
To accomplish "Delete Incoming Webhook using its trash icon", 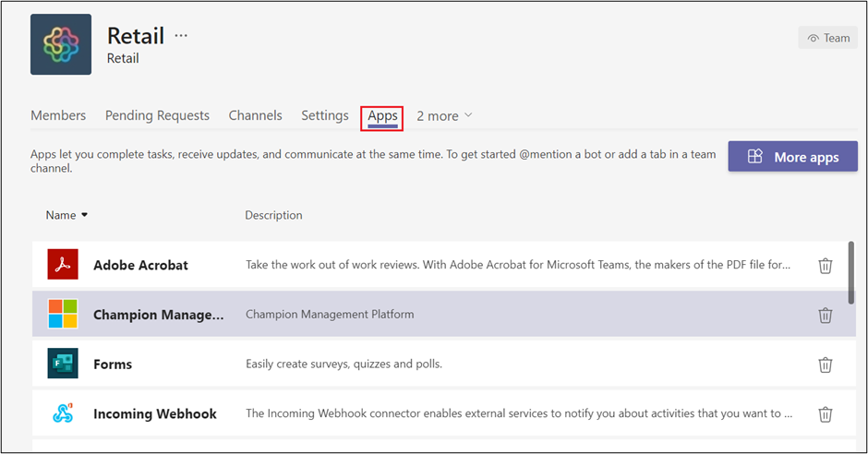I will [x=825, y=414].
